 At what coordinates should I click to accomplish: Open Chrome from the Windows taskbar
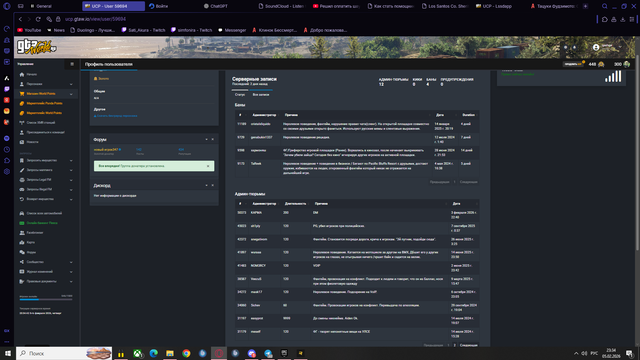pos(186,353)
